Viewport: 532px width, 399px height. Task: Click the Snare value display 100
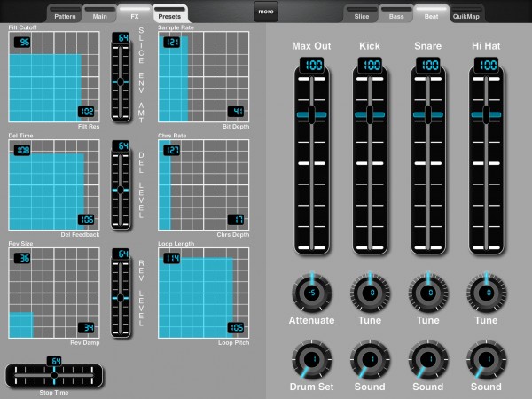click(x=428, y=65)
